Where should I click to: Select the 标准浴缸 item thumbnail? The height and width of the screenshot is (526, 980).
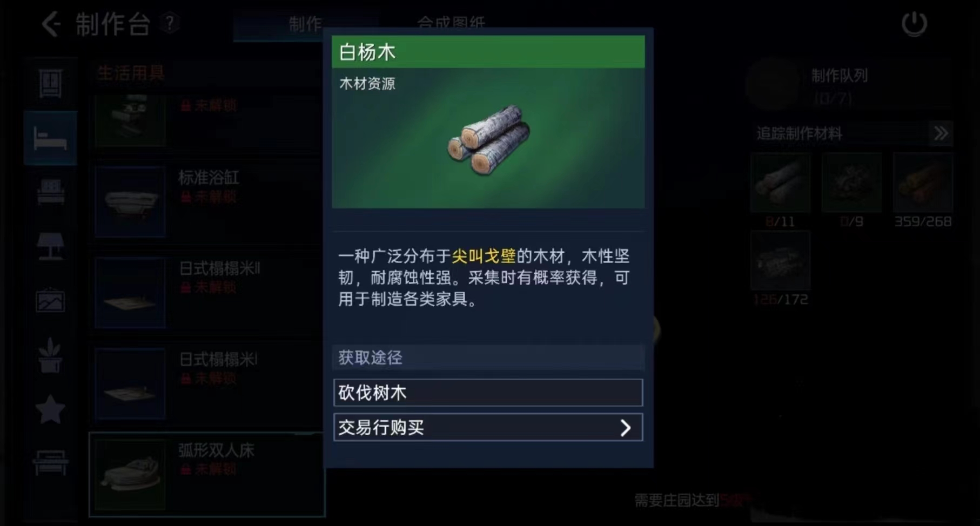[x=130, y=201]
